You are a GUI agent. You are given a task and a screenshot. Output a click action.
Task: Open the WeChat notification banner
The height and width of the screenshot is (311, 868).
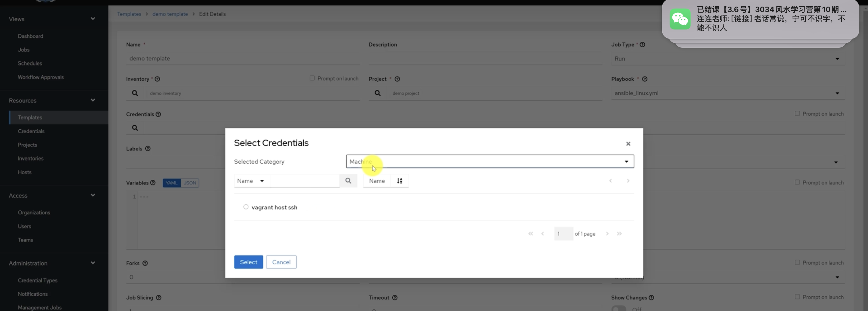[760, 19]
